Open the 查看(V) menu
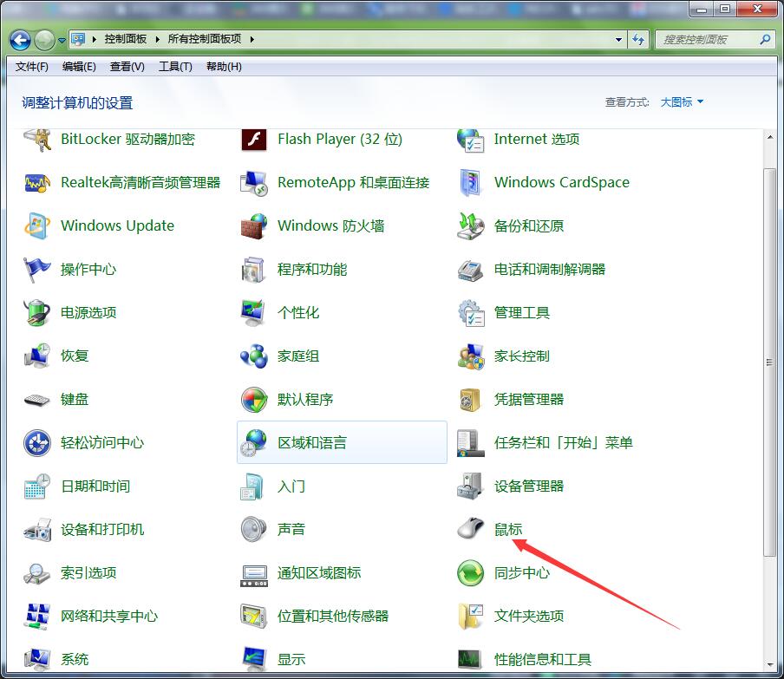The image size is (784, 679). pyautogui.click(x=127, y=67)
